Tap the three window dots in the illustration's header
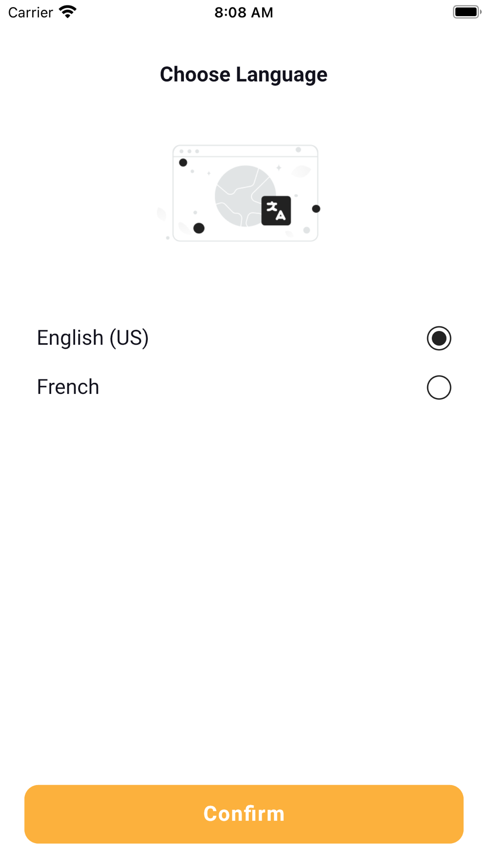Screen dimensions: 488x868 pos(189,151)
